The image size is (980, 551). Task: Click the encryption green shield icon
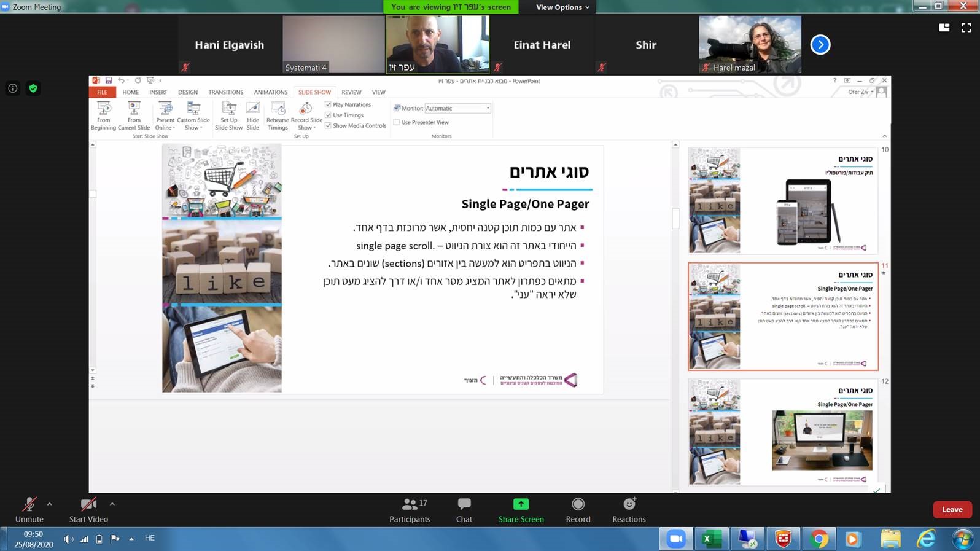tap(33, 88)
